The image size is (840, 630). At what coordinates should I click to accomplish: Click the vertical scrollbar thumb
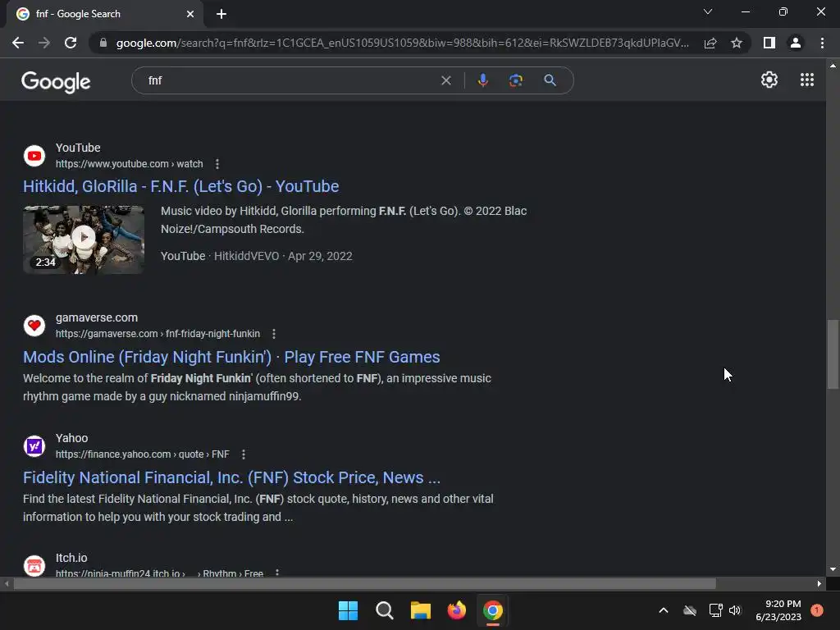(833, 354)
